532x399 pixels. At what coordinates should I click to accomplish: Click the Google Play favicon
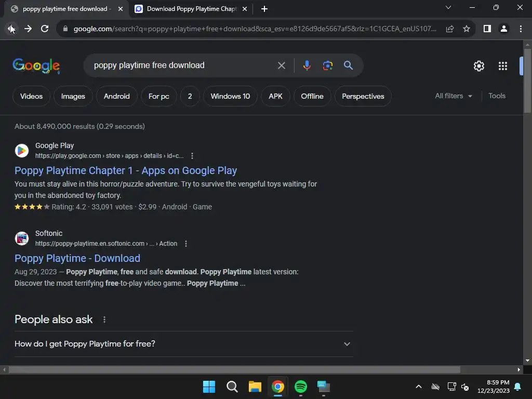point(22,151)
